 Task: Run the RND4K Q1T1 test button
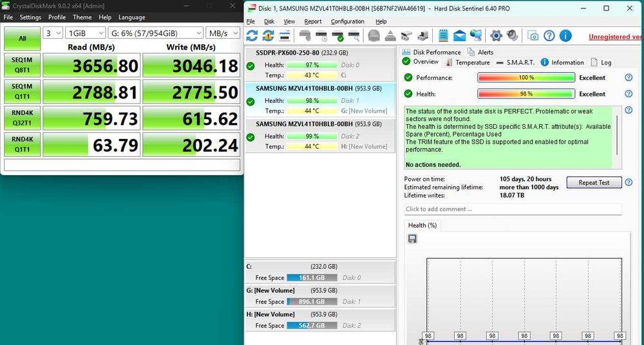(22, 144)
